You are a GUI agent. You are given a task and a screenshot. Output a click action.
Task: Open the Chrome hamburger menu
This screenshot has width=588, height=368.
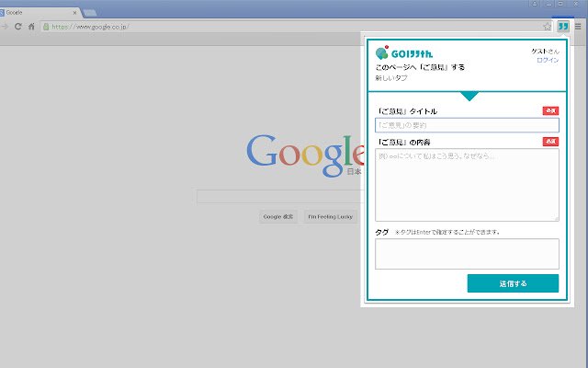578,27
